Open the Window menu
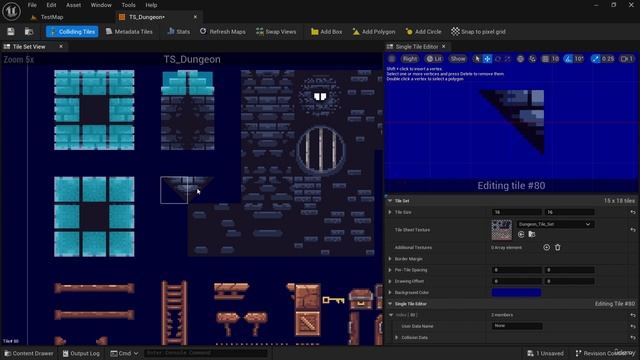Viewport: 640px width, 360px height. click(x=101, y=5)
